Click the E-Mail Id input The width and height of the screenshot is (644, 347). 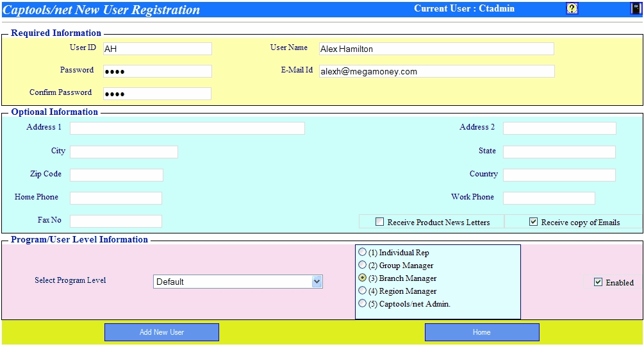click(437, 71)
